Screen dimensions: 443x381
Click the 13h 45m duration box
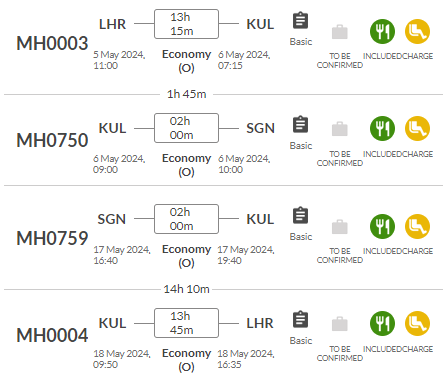point(186,323)
